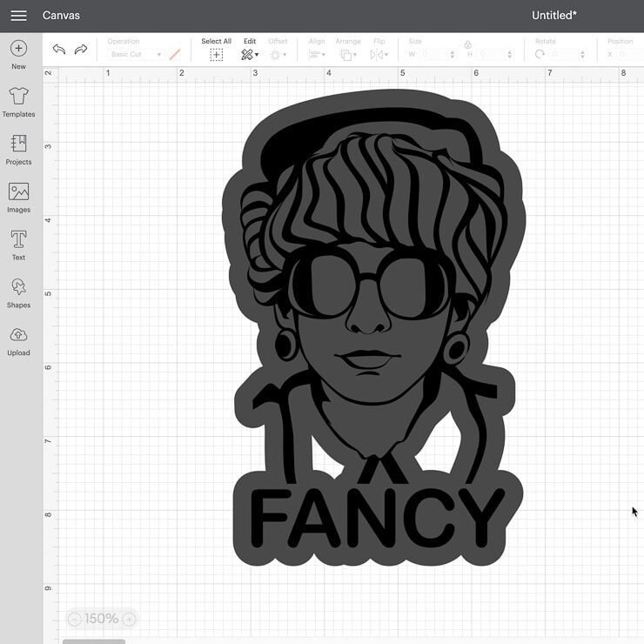Open the Basic Cut operation dropdown
The image size is (644, 644).
tap(136, 55)
